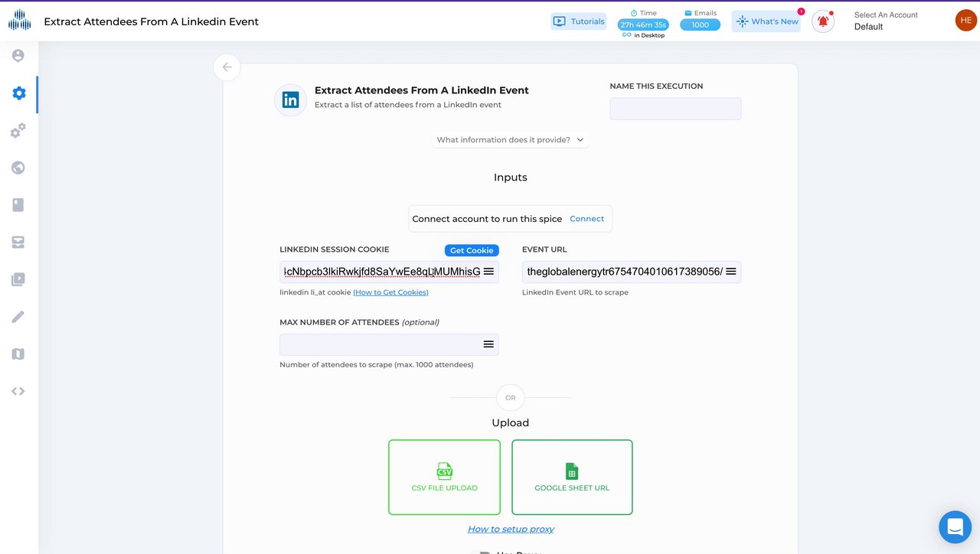980x554 pixels.
Task: Click the app logo in top-left corner
Action: [x=19, y=21]
